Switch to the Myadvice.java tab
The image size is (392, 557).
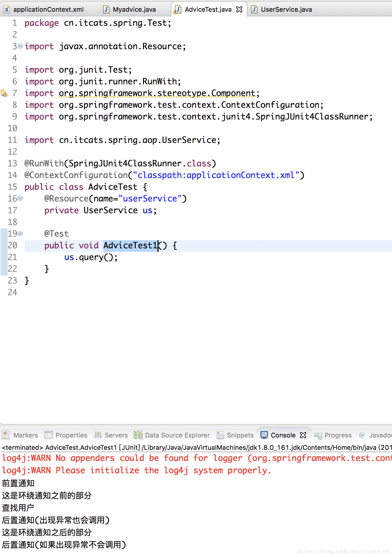pos(134,9)
